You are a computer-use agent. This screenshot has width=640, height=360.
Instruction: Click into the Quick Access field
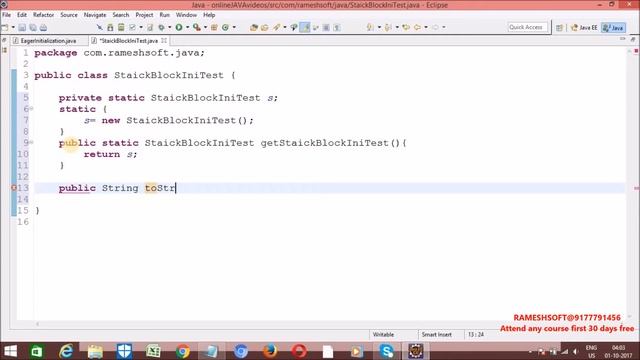(x=527, y=27)
